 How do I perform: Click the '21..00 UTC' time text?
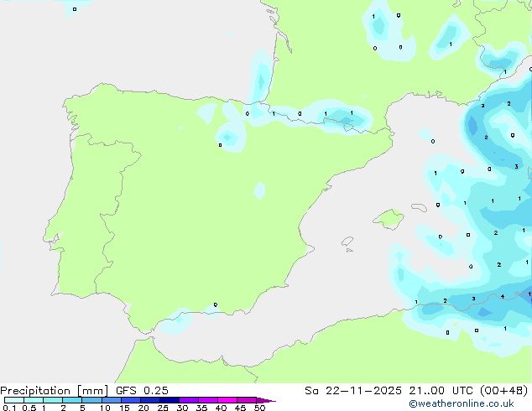(x=441, y=391)
